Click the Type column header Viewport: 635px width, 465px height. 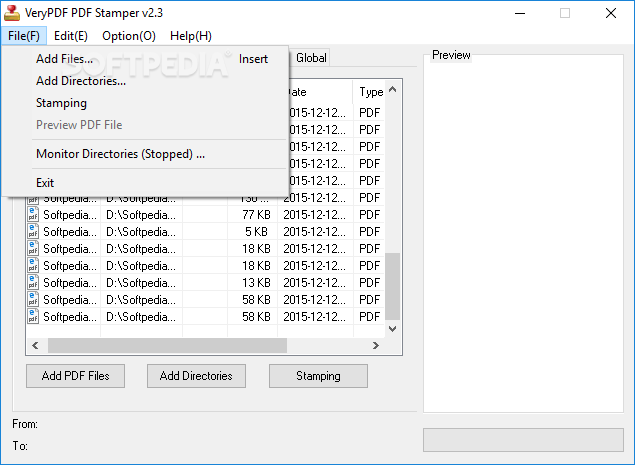(369, 92)
